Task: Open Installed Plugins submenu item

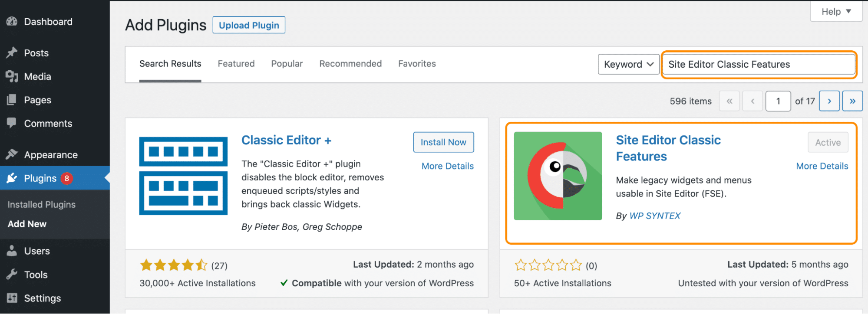Action: pyautogui.click(x=42, y=204)
